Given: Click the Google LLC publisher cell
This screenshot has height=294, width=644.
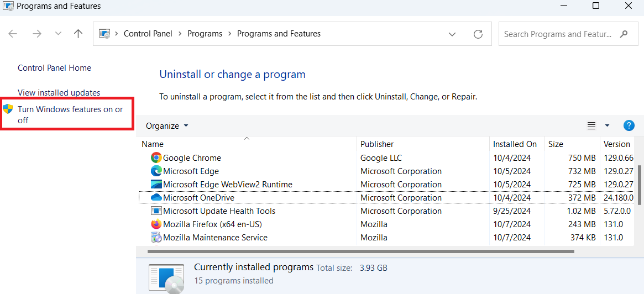Looking at the screenshot, I should 381,158.
